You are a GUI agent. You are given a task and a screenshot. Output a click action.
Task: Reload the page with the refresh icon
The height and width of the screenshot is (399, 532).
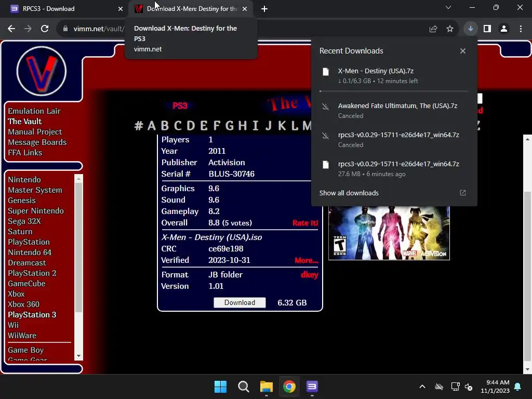coord(45,29)
